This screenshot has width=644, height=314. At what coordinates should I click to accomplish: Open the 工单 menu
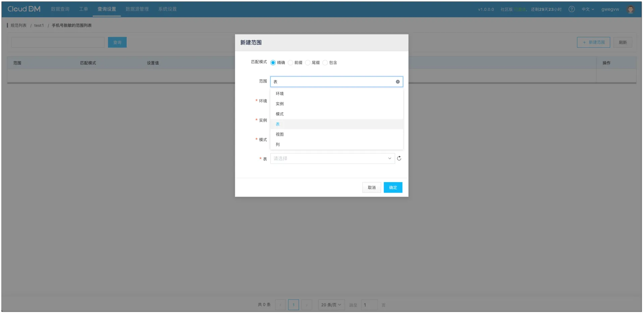84,9
